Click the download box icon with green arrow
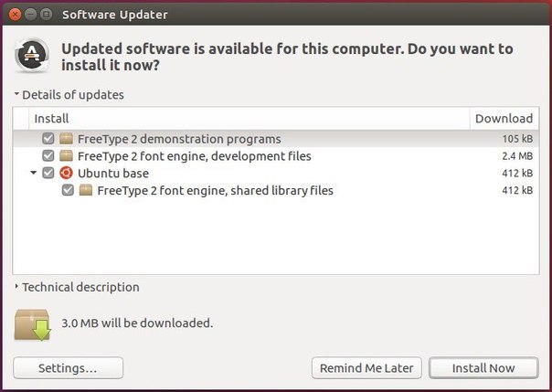Image resolution: width=552 pixels, height=392 pixels. (x=33, y=324)
